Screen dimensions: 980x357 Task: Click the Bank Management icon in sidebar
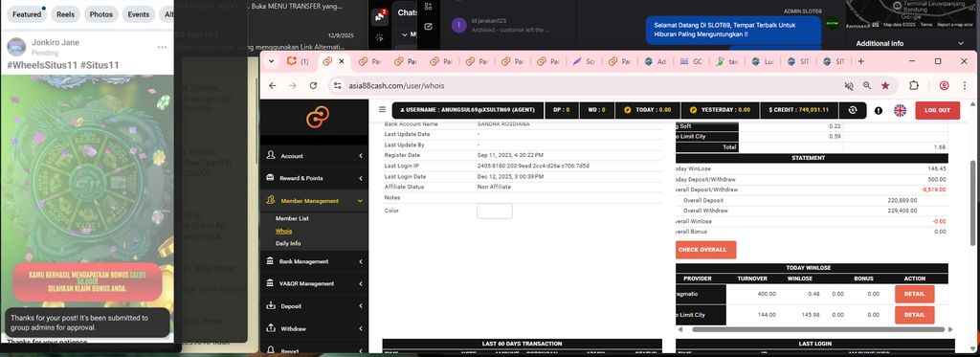(271, 261)
